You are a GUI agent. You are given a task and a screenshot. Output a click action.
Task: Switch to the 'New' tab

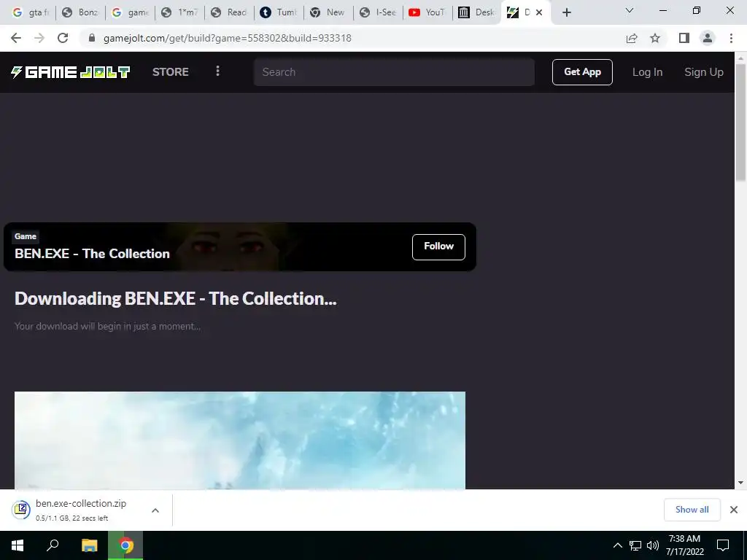click(x=328, y=12)
